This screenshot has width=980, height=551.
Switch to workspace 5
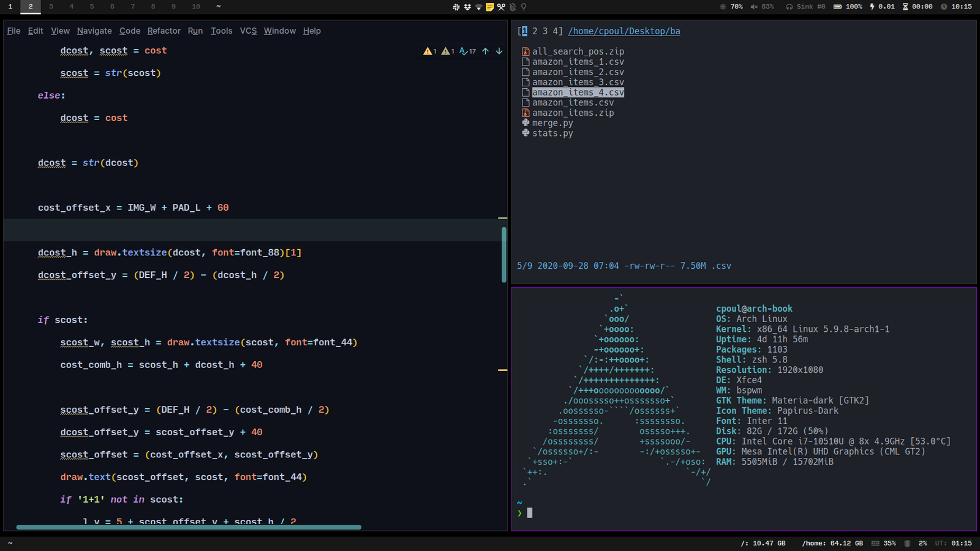click(92, 7)
